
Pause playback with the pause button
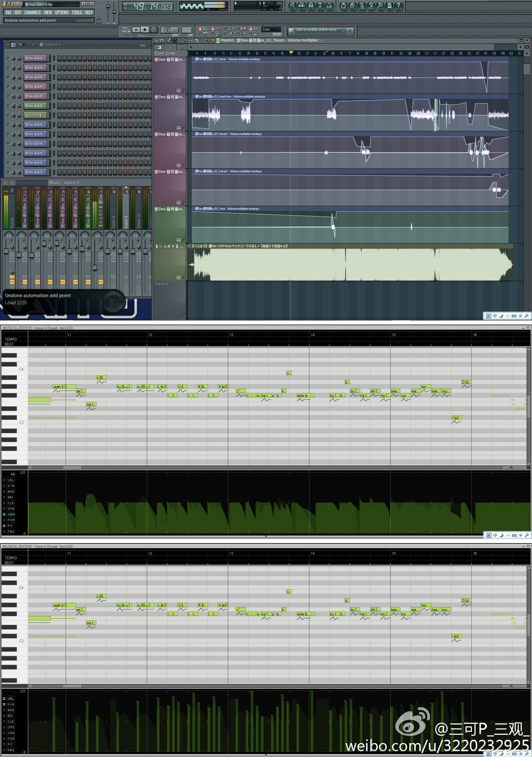click(x=136, y=30)
